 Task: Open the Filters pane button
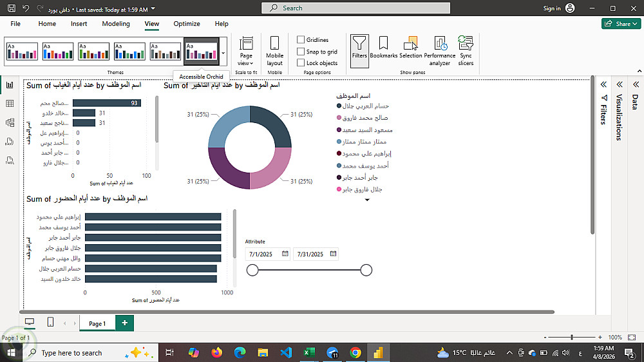coord(359,51)
